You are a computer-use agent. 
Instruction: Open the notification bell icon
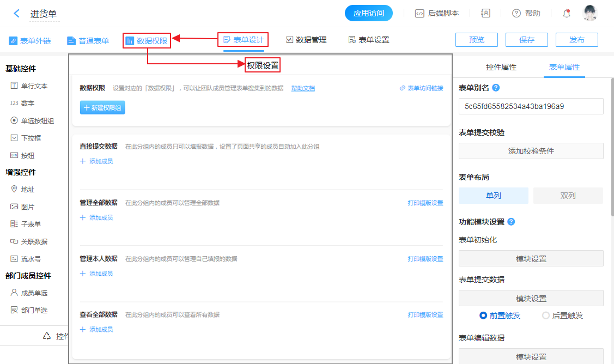(x=567, y=14)
